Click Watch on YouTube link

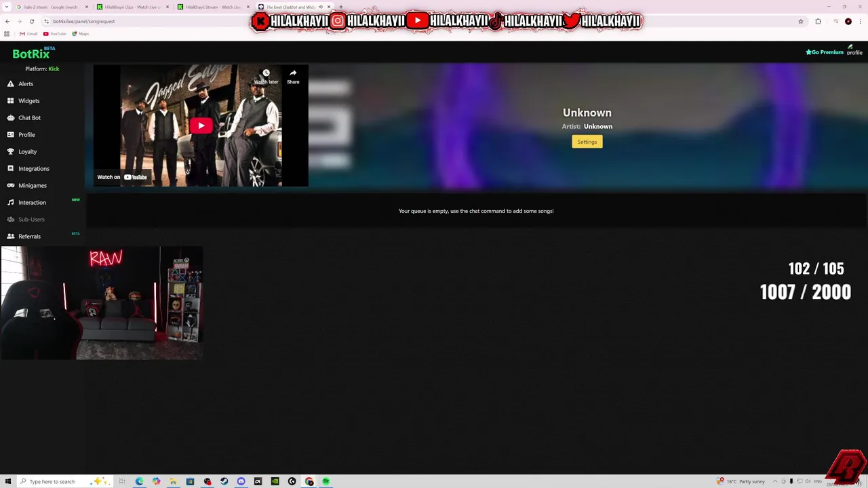(122, 177)
